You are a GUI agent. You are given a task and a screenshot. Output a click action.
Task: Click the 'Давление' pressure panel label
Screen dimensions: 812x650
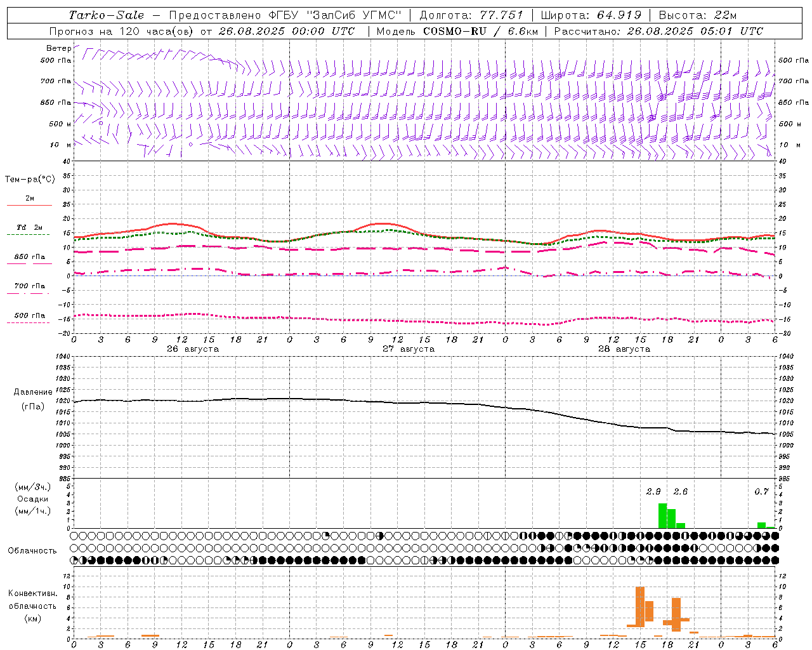click(x=33, y=392)
